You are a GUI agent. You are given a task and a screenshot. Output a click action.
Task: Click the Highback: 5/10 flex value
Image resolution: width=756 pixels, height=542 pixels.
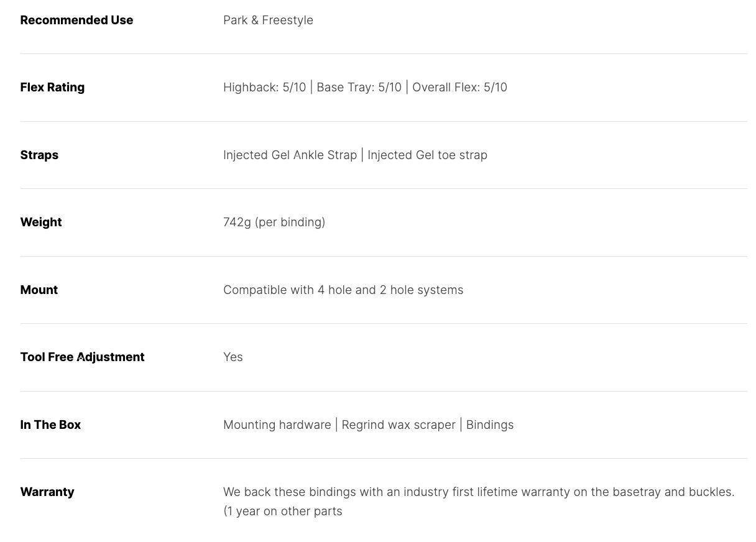[x=264, y=87]
